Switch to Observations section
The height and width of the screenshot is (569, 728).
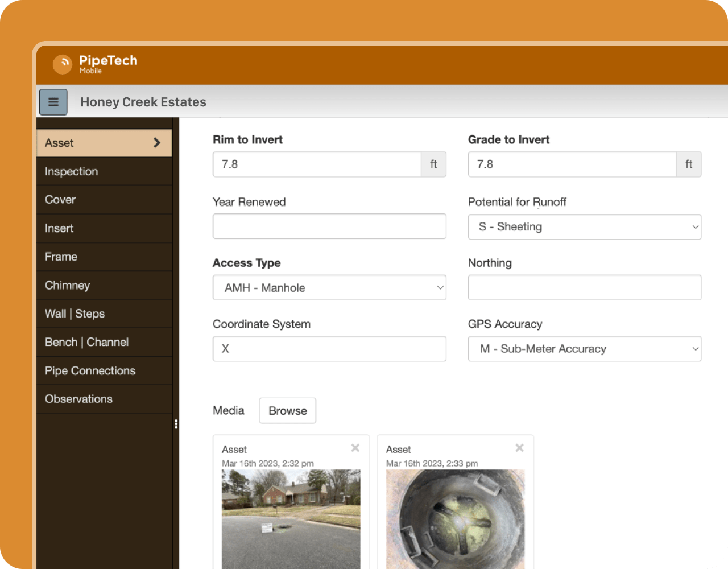click(x=79, y=399)
